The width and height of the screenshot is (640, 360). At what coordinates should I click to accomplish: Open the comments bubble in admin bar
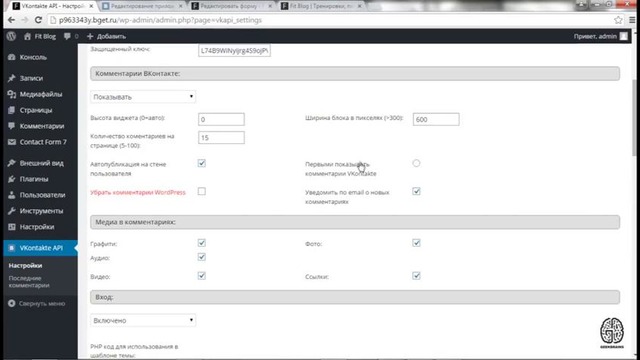tap(67, 36)
